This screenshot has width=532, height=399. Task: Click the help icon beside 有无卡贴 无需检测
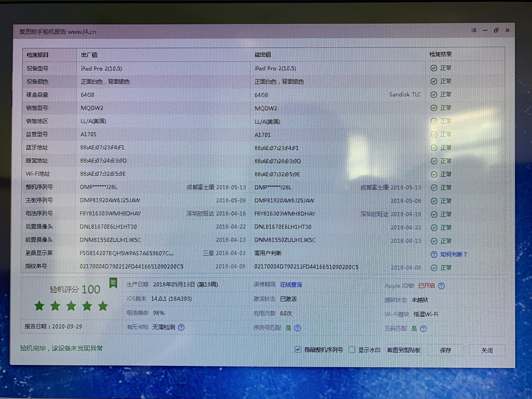[181, 327]
